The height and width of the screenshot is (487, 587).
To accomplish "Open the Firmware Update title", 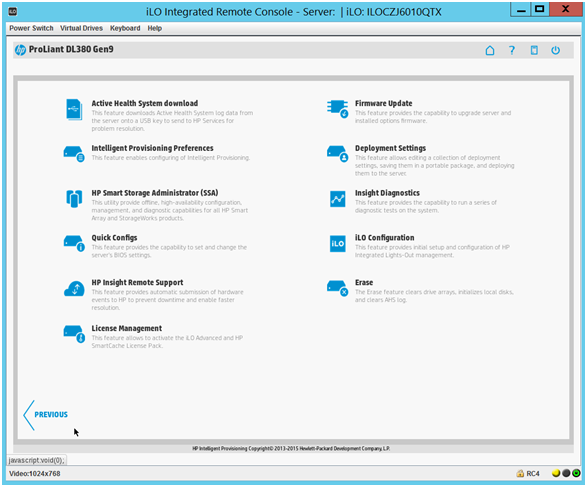I will coord(384,103).
